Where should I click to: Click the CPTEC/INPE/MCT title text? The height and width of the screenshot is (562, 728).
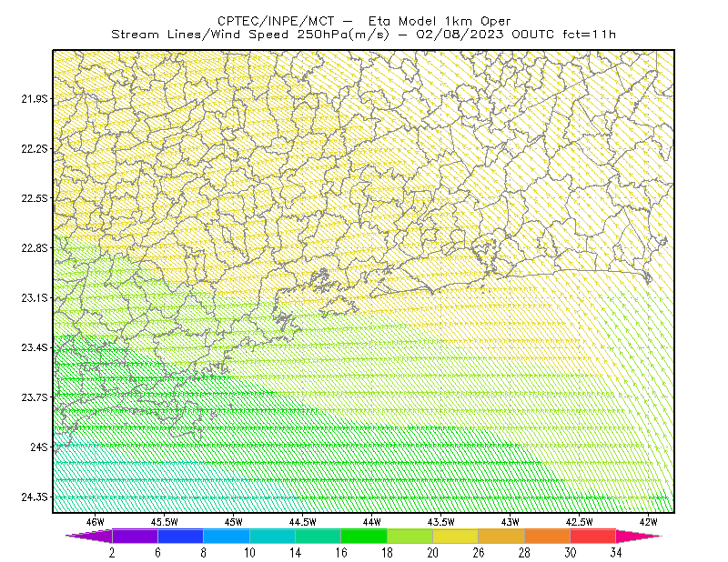[276, 21]
